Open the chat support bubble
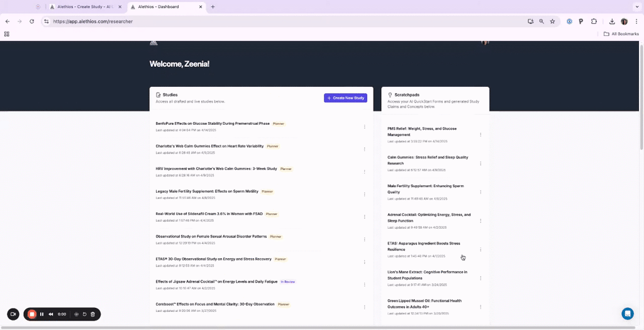The width and height of the screenshot is (644, 330). click(627, 314)
